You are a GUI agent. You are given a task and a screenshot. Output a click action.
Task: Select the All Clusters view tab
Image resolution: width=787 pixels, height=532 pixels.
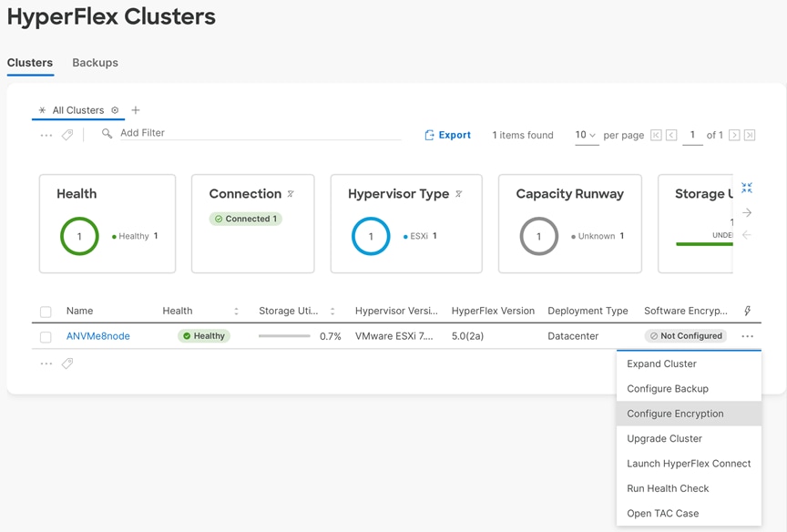coord(77,110)
